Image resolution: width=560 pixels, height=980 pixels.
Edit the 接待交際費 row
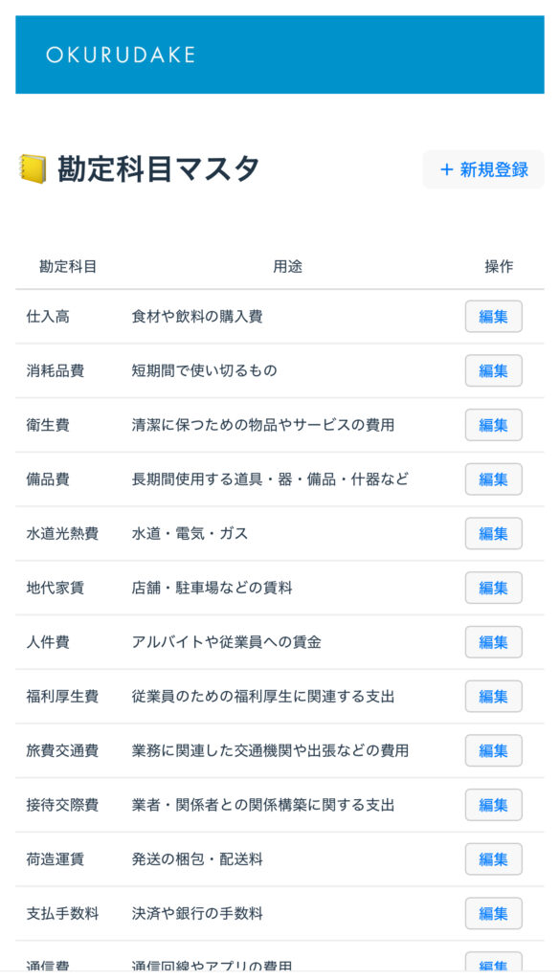[493, 805]
